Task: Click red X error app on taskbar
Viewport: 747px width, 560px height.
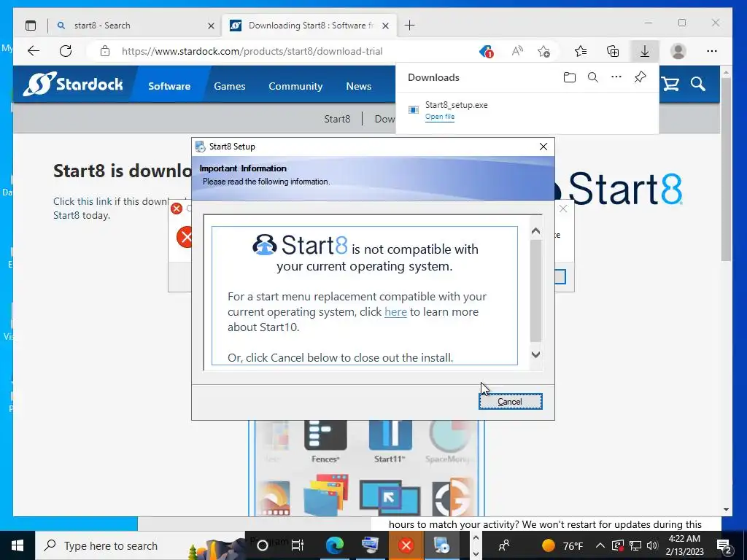Action: [406, 545]
